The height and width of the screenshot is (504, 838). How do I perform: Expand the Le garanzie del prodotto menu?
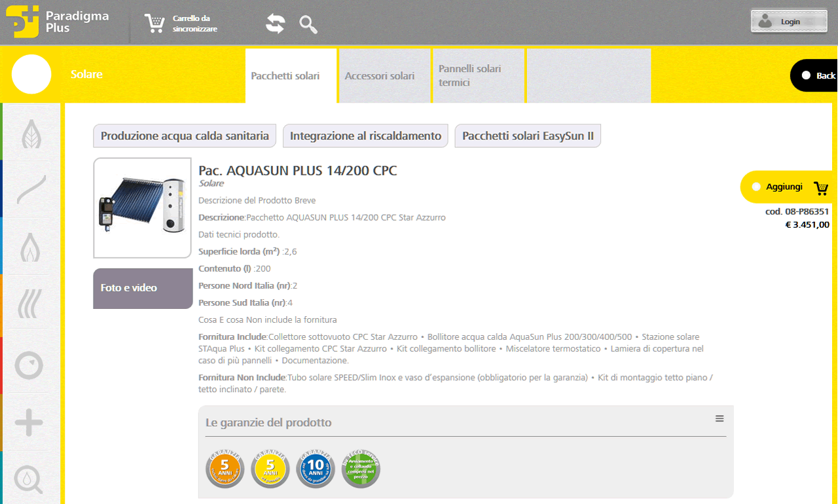[720, 419]
